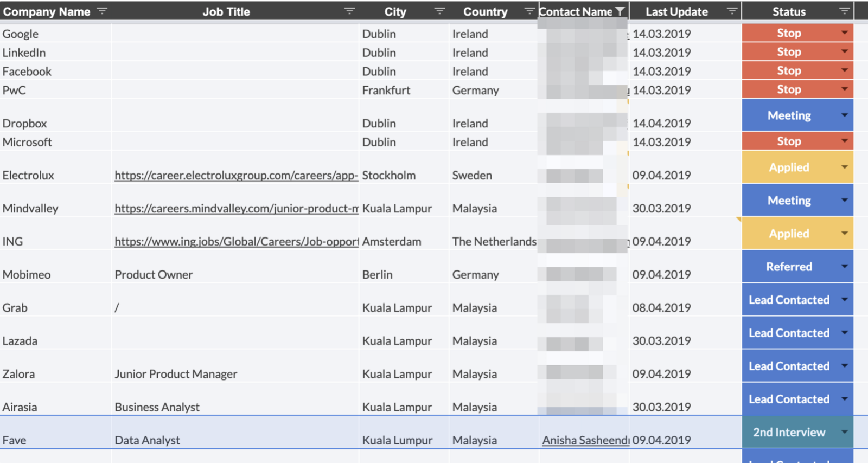Select the Sweden country cell

(x=494, y=167)
